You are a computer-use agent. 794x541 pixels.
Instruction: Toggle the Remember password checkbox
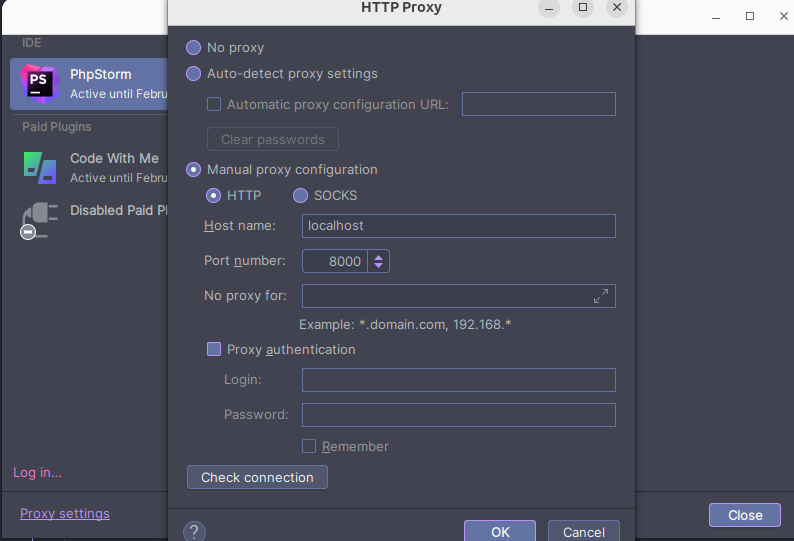[x=310, y=446]
